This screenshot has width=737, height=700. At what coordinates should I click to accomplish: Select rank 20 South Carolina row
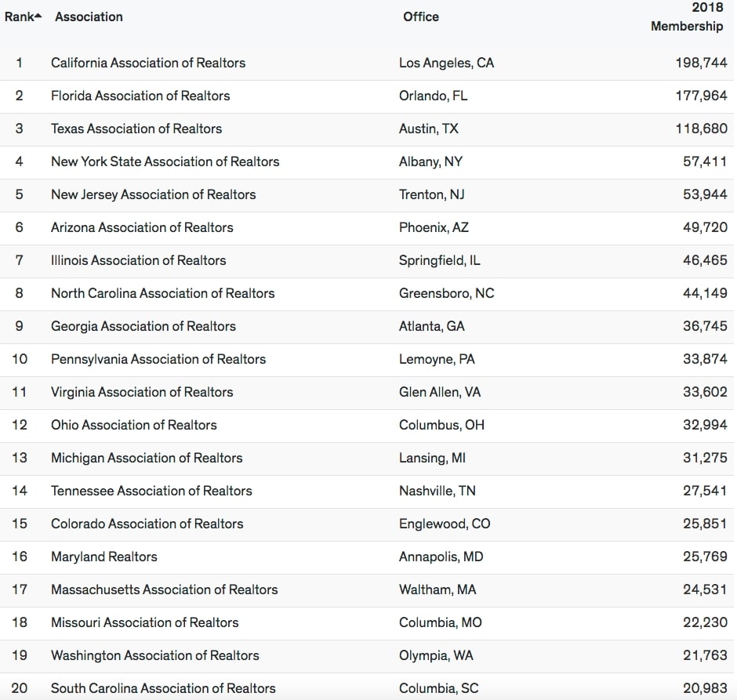coord(367,687)
